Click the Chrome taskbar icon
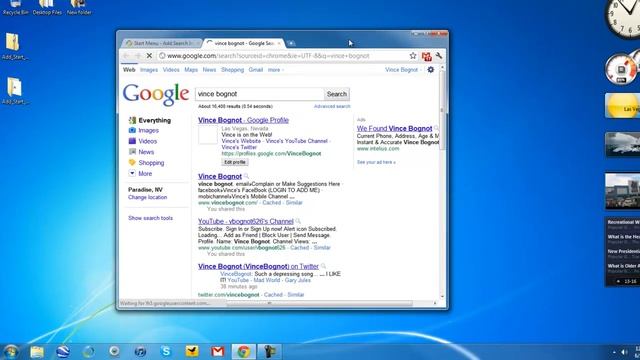Viewport: 640px width, 360px height. coord(244,351)
